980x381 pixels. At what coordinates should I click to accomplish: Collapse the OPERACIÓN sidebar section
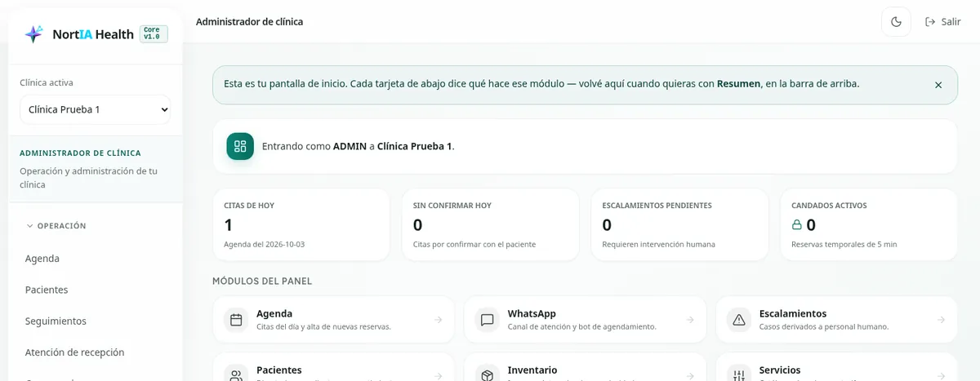56,226
